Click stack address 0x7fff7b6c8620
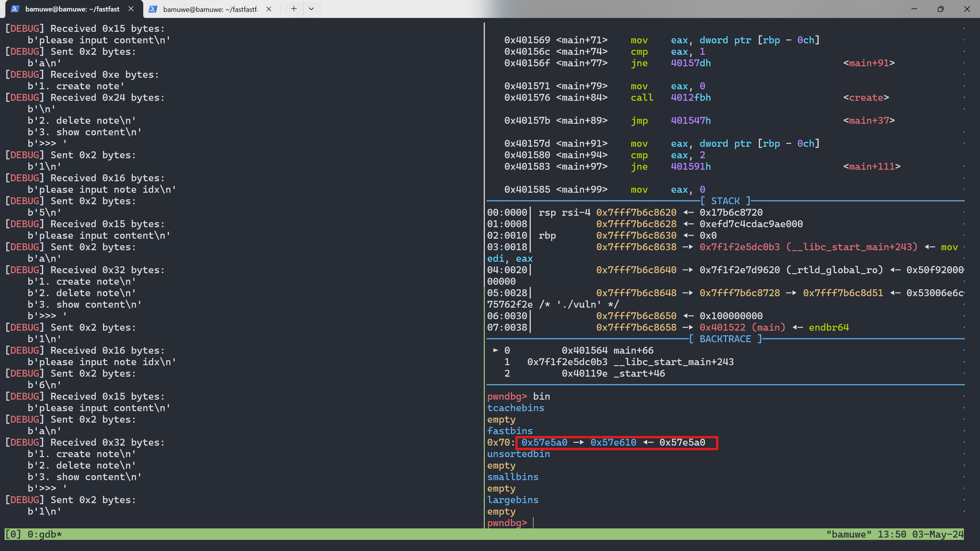This screenshot has height=551, width=980. tap(636, 212)
